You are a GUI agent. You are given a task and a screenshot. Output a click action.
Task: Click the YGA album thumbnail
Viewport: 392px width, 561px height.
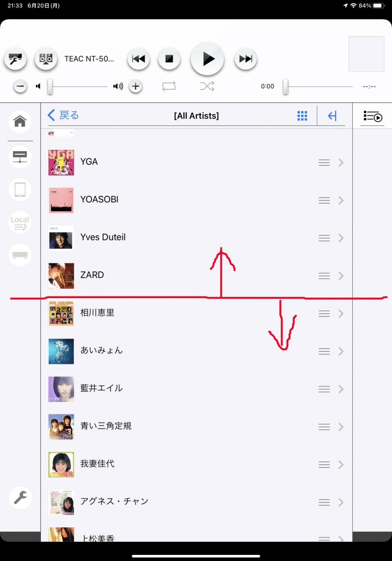61,163
